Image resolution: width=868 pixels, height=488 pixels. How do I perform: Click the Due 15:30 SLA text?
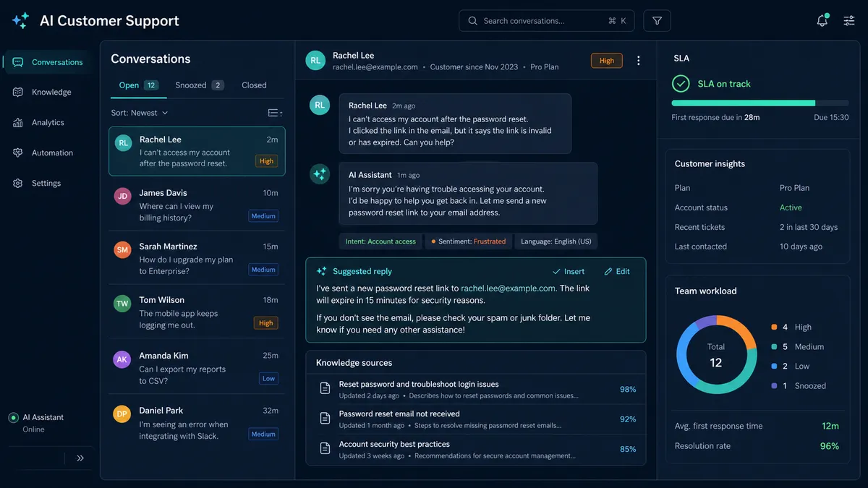coord(831,117)
